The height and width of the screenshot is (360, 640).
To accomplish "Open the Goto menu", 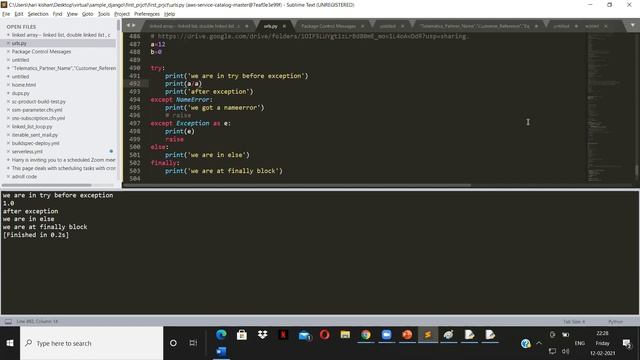I will 87,14.
